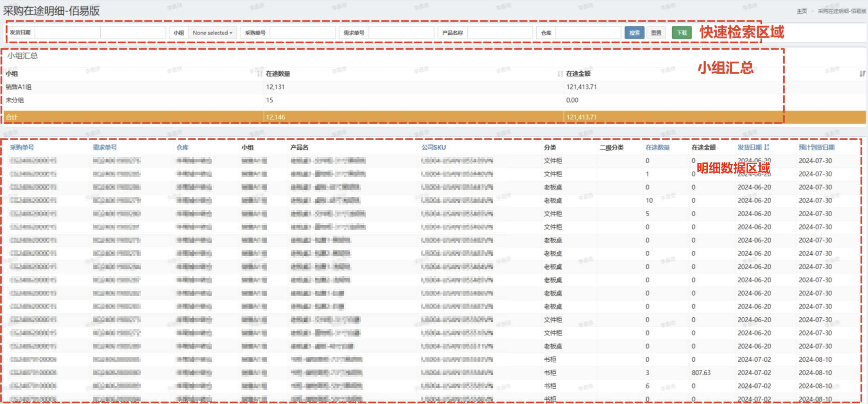
Task: Click the 12,131 quantity cell
Action: click(275, 87)
